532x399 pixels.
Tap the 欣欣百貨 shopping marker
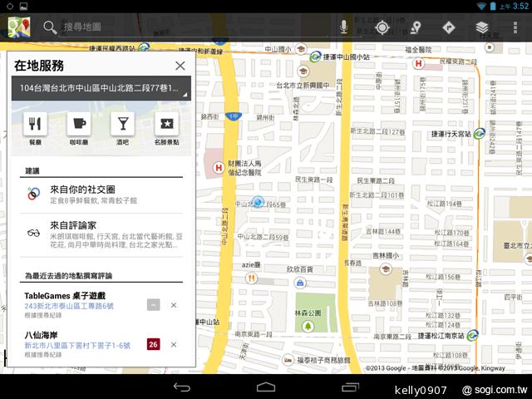coord(300,283)
